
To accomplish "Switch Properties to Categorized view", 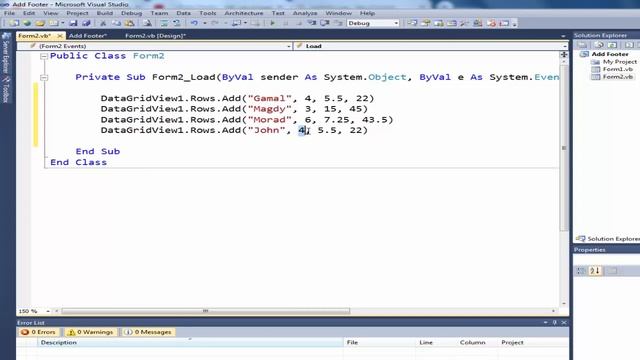I will pos(581,270).
